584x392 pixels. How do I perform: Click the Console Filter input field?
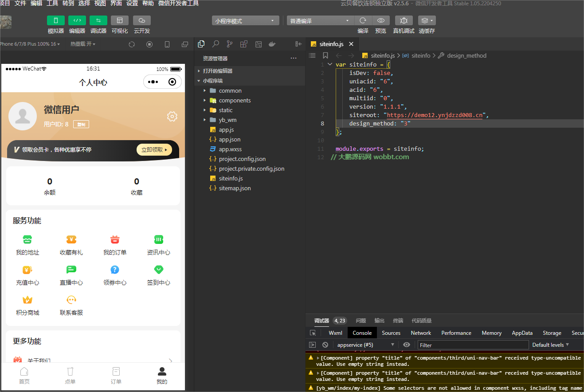coord(473,345)
